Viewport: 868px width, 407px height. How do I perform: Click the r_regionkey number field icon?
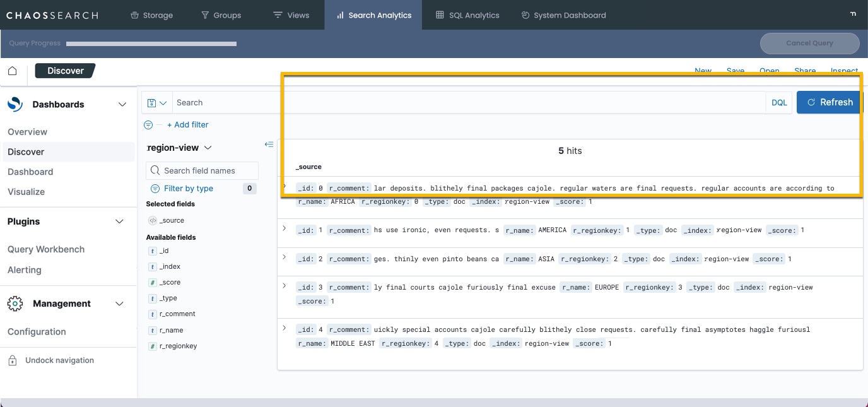152,346
